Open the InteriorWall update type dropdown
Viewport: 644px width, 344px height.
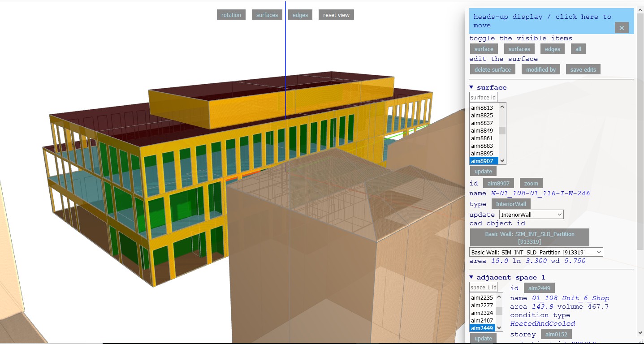(x=531, y=215)
